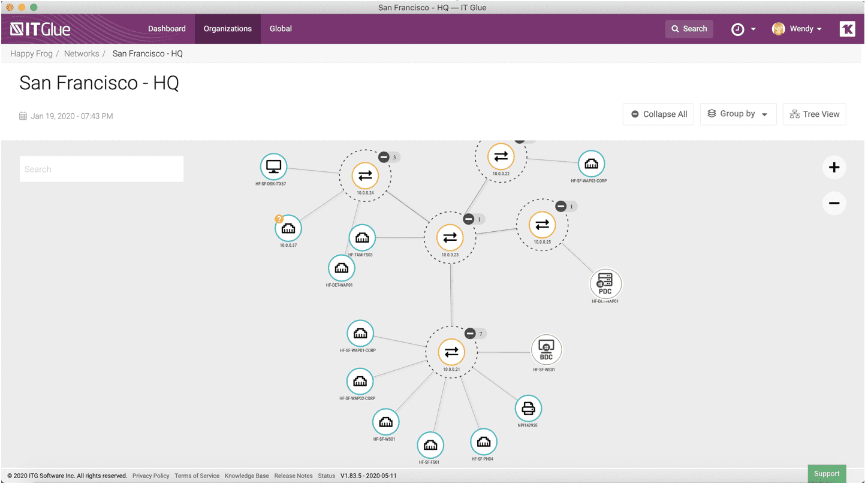The width and height of the screenshot is (868, 484).
Task: Toggle the collapse badge on 10.0.0.25
Action: [561, 206]
